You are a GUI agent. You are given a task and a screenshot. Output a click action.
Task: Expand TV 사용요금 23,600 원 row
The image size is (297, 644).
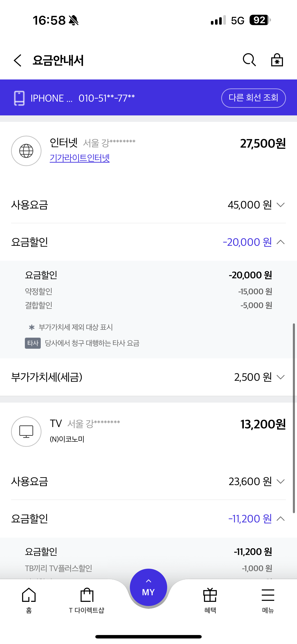pos(280,481)
